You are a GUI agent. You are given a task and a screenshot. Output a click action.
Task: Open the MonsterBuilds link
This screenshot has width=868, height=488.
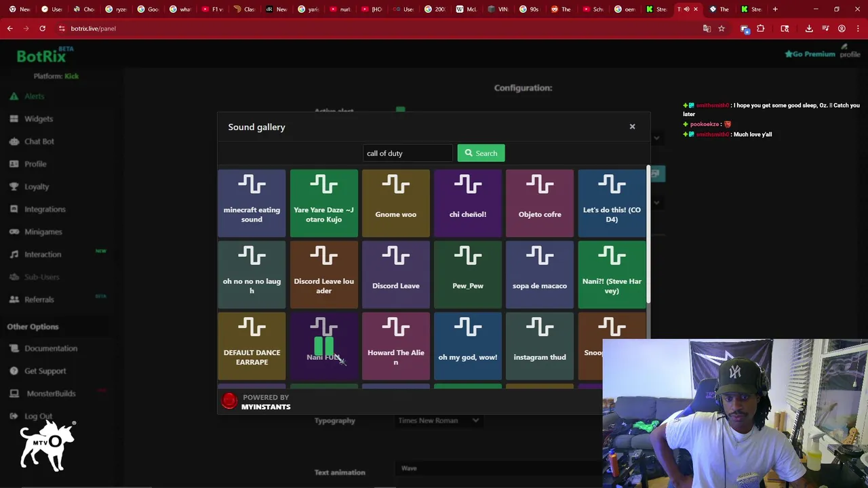[x=51, y=393]
